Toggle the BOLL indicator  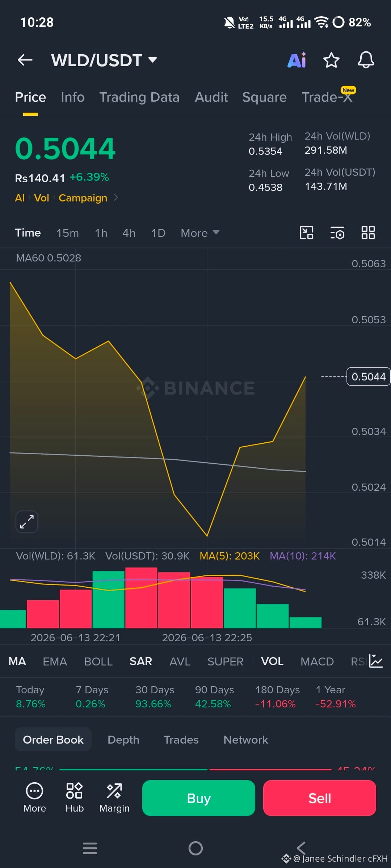pos(98,661)
